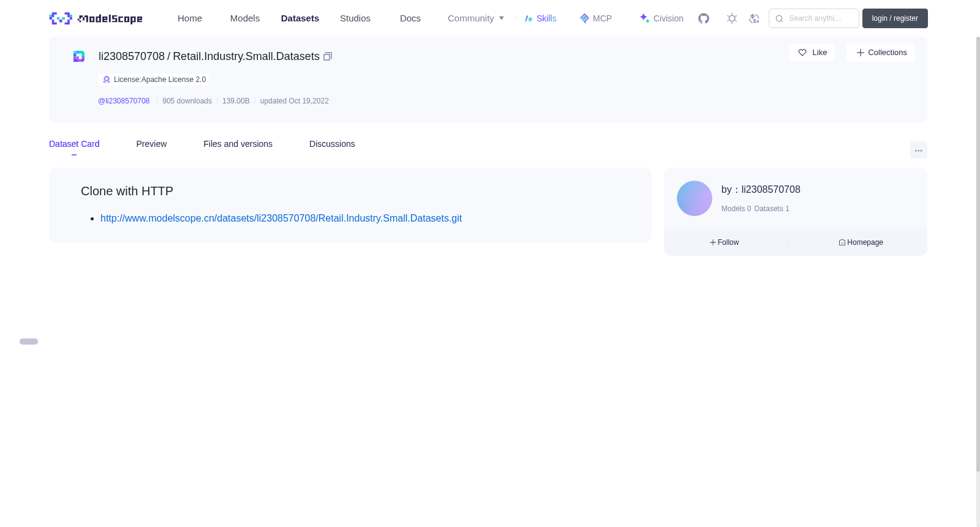Click the Search anything input field

point(814,18)
